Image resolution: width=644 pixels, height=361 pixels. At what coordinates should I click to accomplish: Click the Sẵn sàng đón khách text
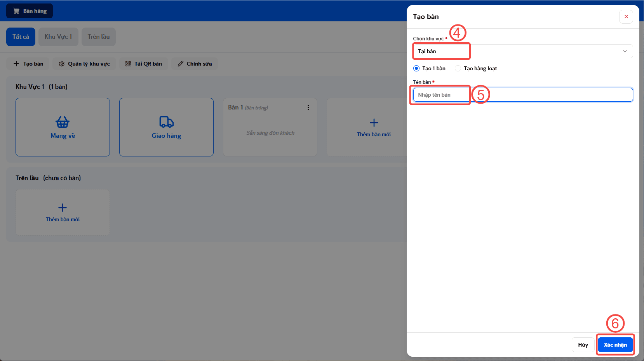(270, 133)
